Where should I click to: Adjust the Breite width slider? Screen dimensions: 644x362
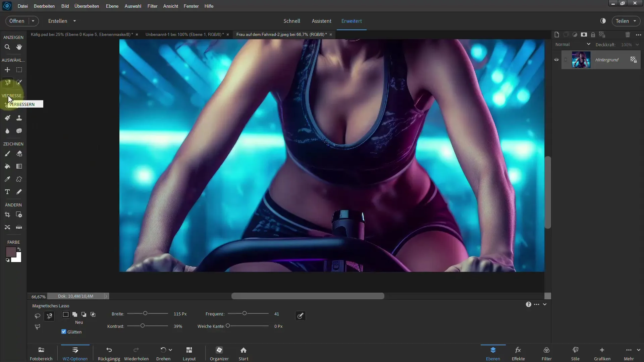[145, 313]
